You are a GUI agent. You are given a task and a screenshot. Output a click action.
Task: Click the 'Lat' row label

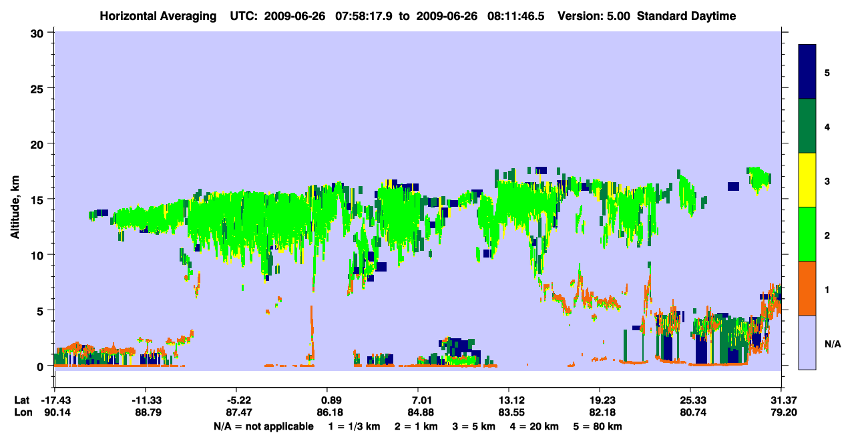[x=21, y=400]
